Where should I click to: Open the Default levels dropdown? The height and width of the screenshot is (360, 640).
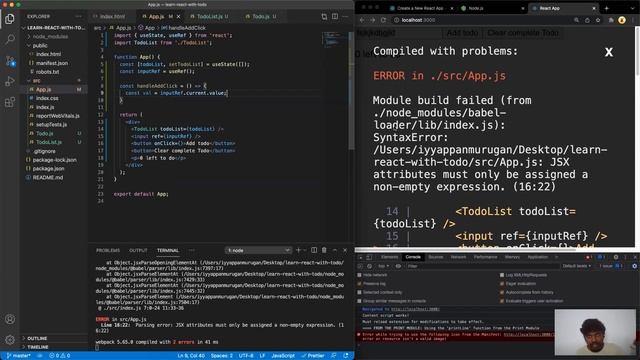pyautogui.click(x=577, y=266)
